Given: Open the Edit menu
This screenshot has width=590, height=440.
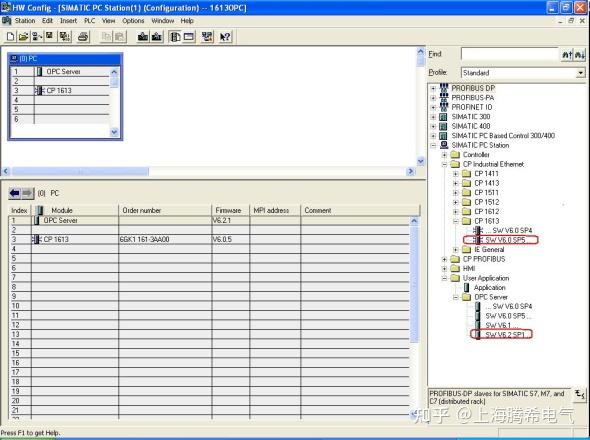Looking at the screenshot, I should tap(47, 21).
